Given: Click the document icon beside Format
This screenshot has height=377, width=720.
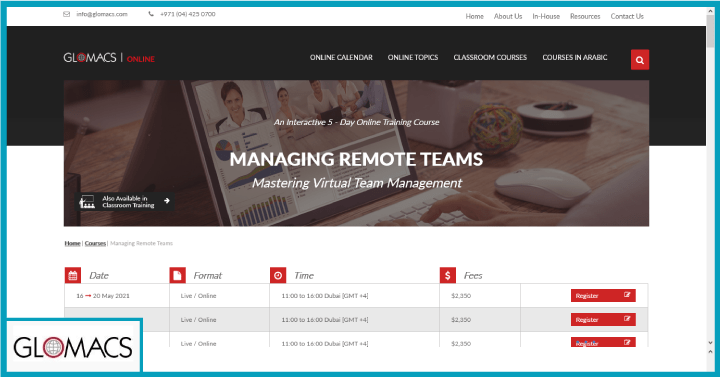Looking at the screenshot, I should pos(177,276).
